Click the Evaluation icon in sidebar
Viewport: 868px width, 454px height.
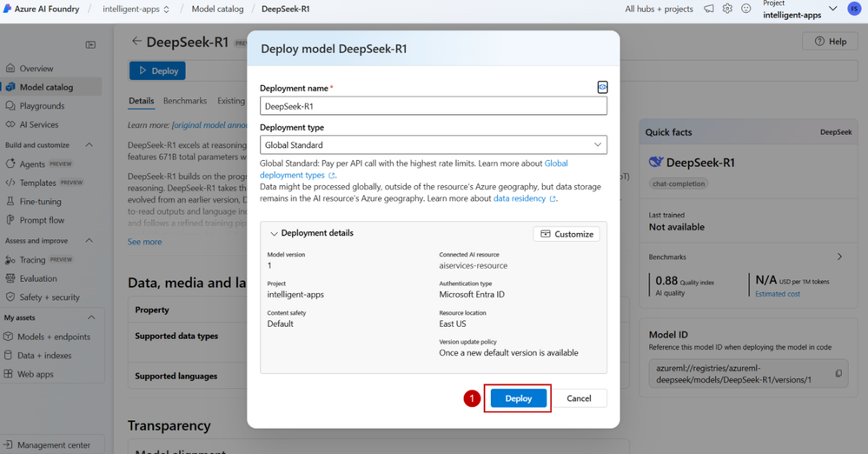[10, 278]
